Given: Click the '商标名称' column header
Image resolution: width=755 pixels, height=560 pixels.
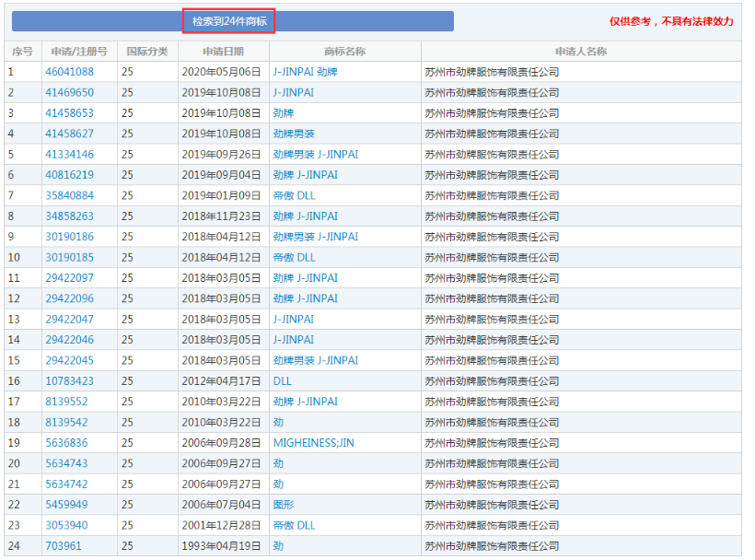Looking at the screenshot, I should tap(344, 52).
